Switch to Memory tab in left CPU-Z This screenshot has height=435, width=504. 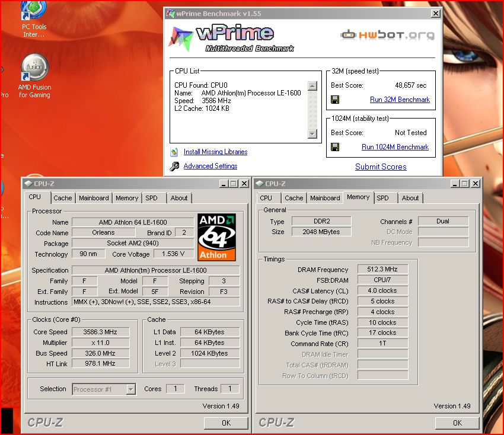click(127, 198)
